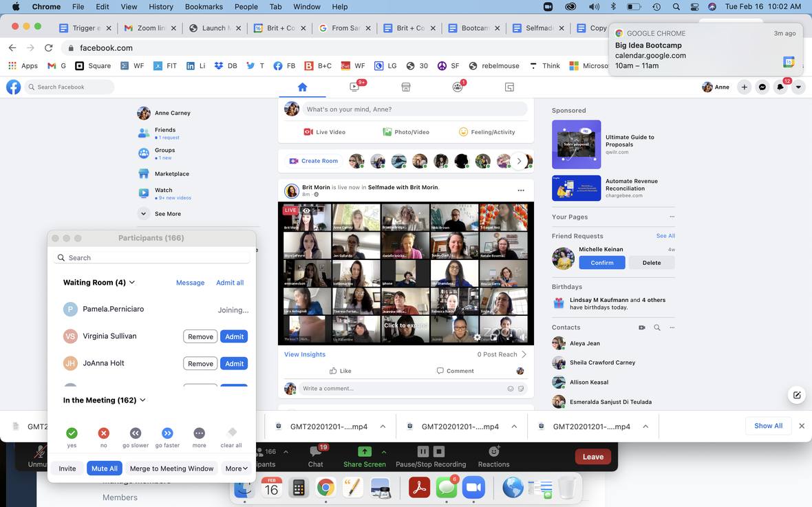The image size is (812, 507).
Task: Open Share Screen options caret
Action: tap(384, 452)
